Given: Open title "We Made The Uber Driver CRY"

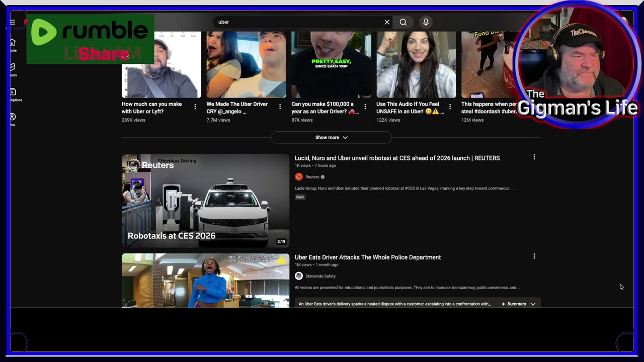Looking at the screenshot, I should [x=237, y=108].
